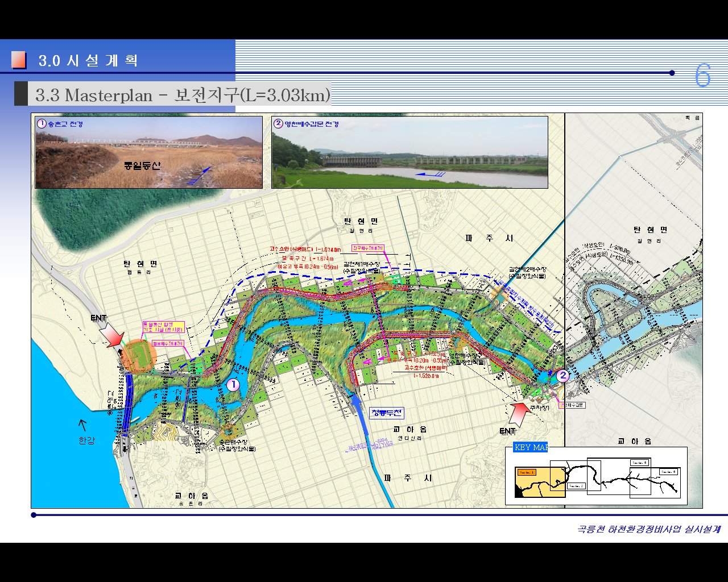This screenshot has width=728, height=582.
Task: Click the 갈현제2배수장 label
Action: pos(527,272)
